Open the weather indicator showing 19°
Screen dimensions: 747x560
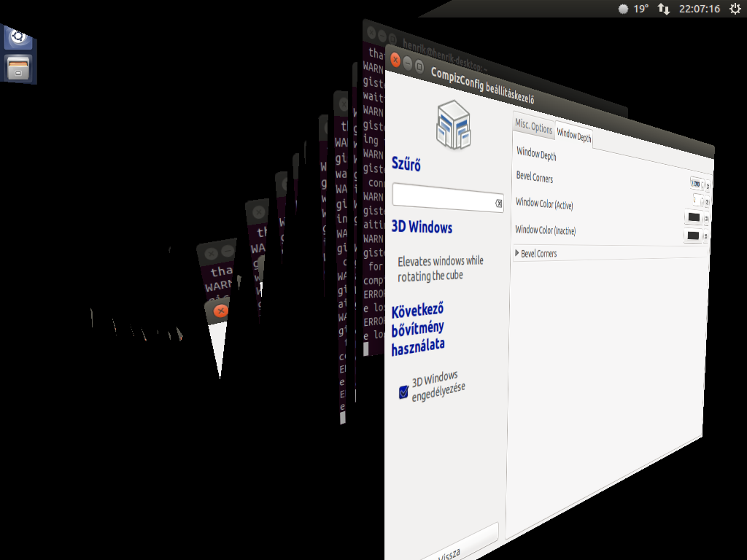pyautogui.click(x=633, y=9)
